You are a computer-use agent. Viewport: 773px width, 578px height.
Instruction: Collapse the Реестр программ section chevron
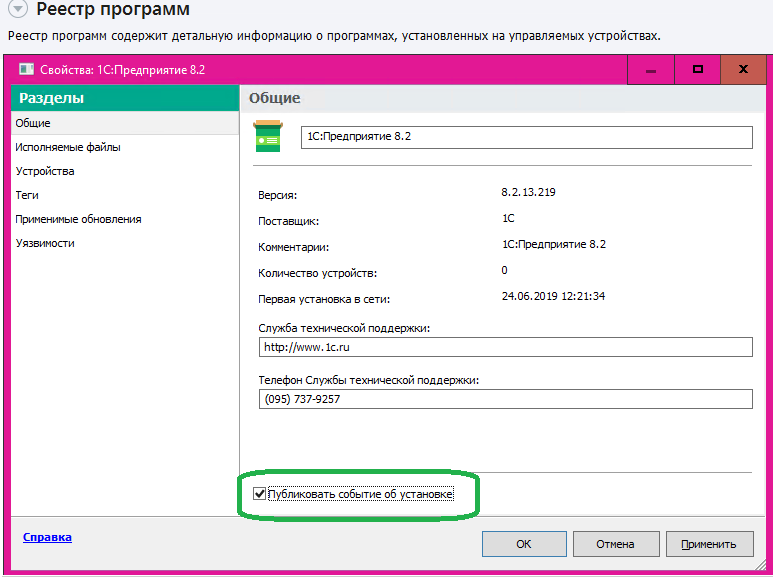pyautogui.click(x=18, y=9)
